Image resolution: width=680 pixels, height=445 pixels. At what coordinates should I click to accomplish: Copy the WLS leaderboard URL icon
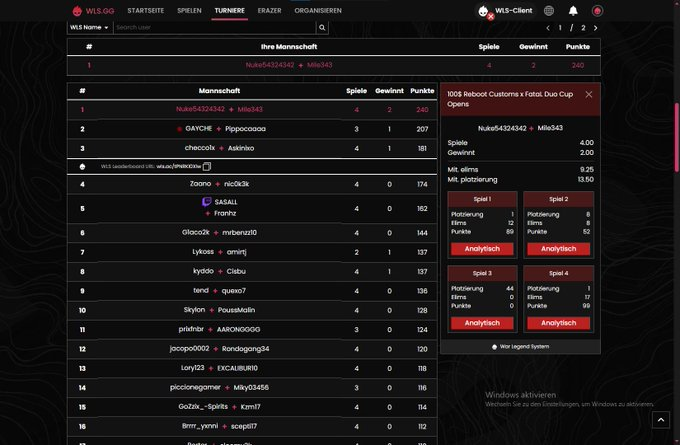click(x=207, y=166)
